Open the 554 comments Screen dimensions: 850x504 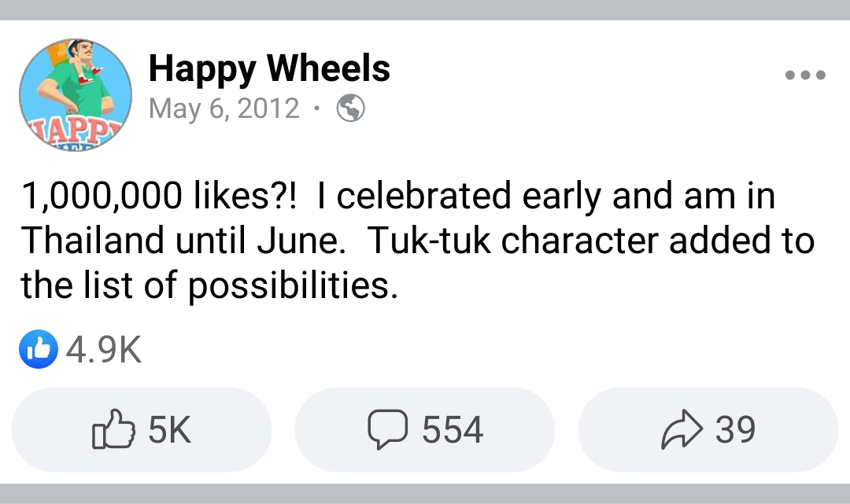pyautogui.click(x=453, y=430)
